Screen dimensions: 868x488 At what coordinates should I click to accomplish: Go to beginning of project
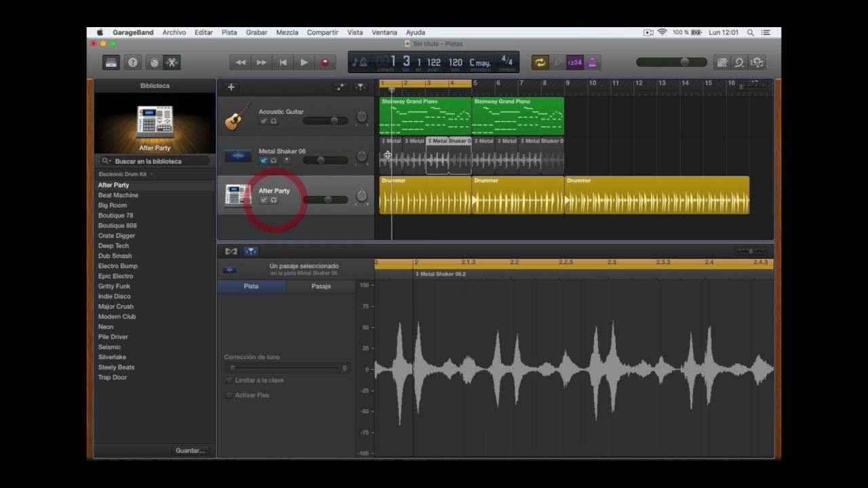pyautogui.click(x=283, y=62)
